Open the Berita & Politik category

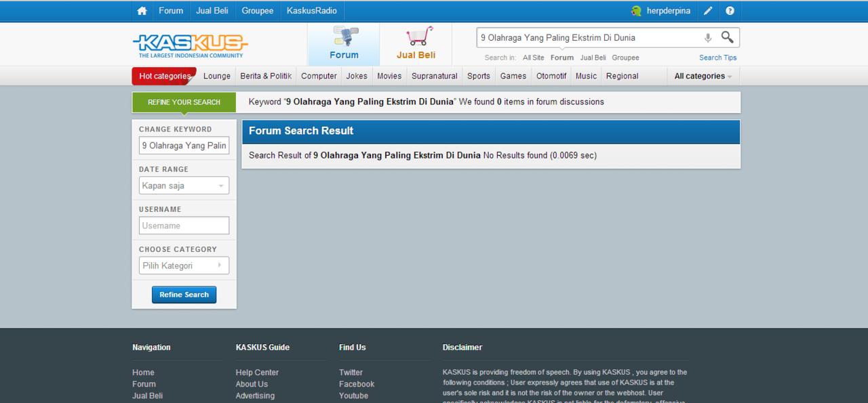pyautogui.click(x=266, y=76)
